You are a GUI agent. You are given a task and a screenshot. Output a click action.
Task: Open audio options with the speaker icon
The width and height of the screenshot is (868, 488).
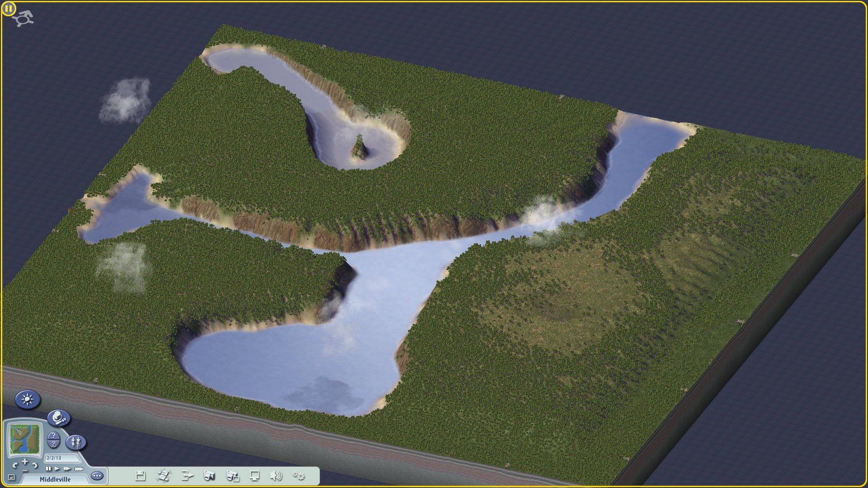(276, 475)
